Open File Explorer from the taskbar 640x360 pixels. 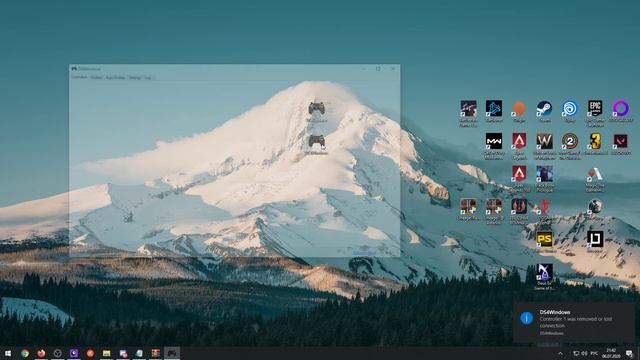click(107, 353)
